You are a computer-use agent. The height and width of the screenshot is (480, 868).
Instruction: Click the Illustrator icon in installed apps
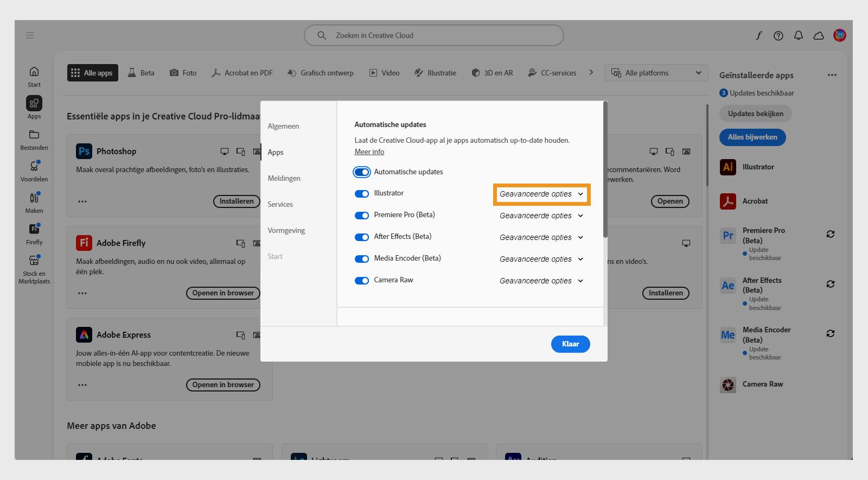728,167
